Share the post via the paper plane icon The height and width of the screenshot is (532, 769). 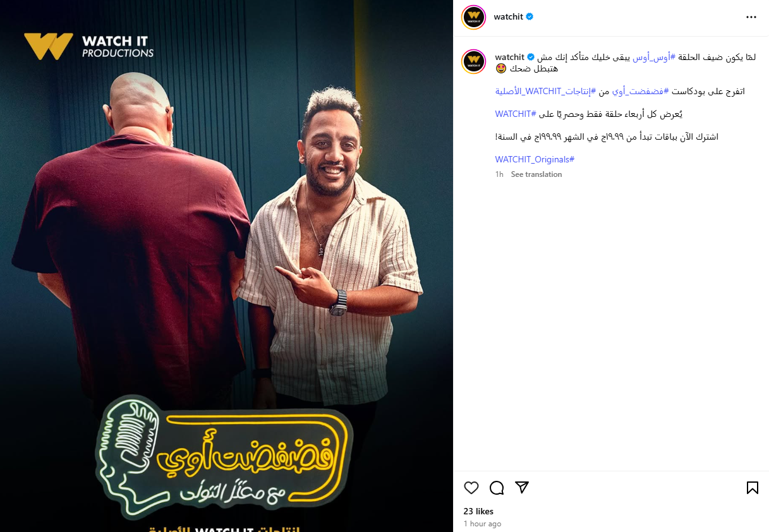click(x=521, y=488)
